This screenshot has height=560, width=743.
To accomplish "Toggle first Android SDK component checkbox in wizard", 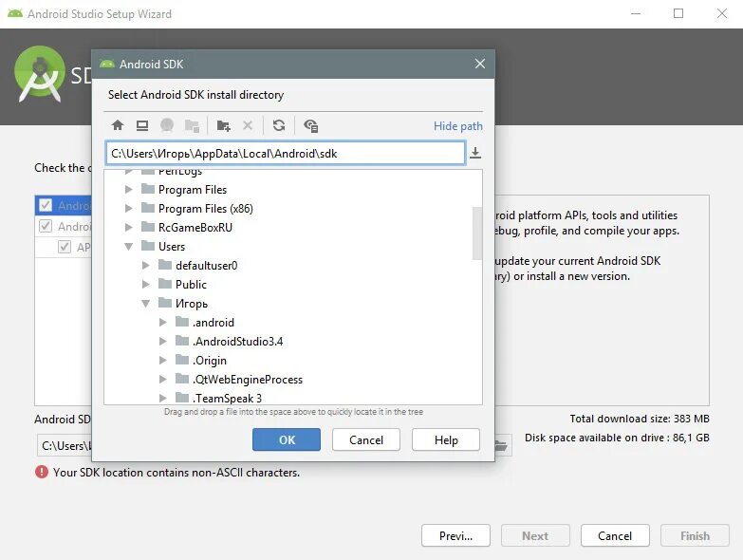I will (x=46, y=205).
